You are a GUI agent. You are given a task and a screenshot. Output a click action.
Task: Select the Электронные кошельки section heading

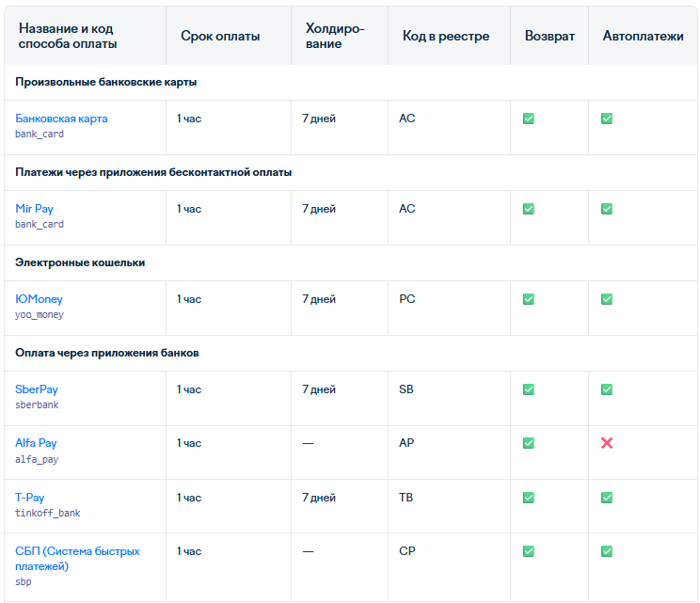click(80, 262)
